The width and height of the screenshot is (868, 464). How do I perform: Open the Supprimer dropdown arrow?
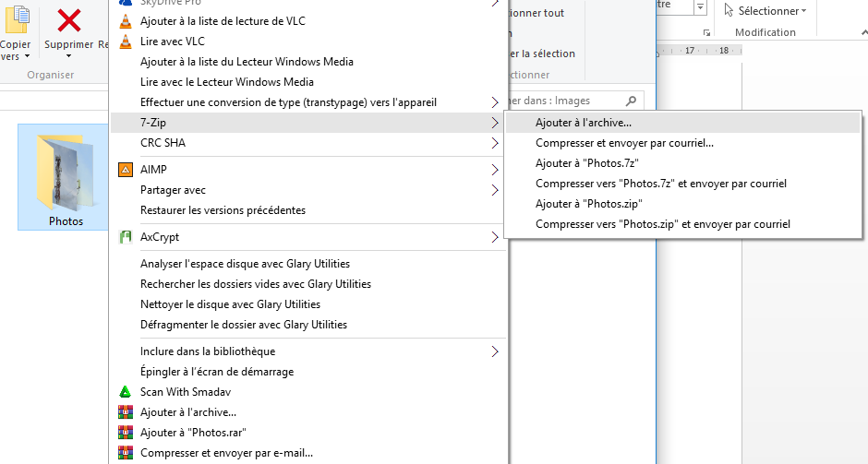click(68, 56)
